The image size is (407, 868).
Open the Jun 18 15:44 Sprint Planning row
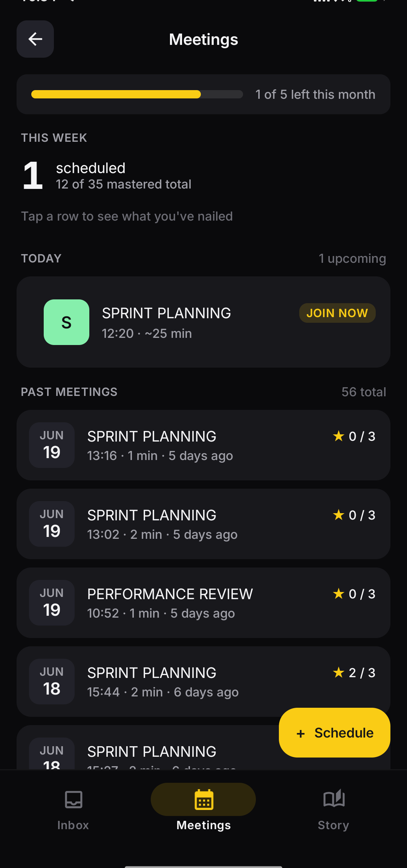coord(203,681)
